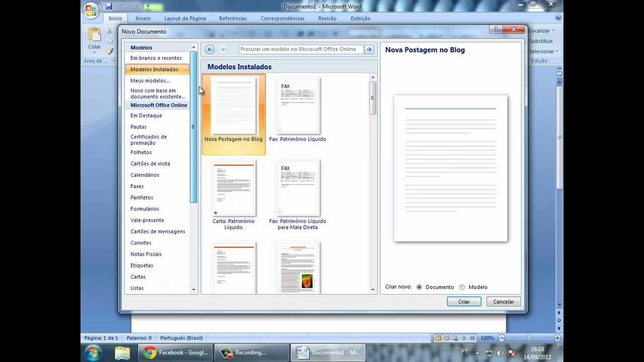Open Recording taskbar application
This screenshot has height=362, width=644.
coord(252,352)
